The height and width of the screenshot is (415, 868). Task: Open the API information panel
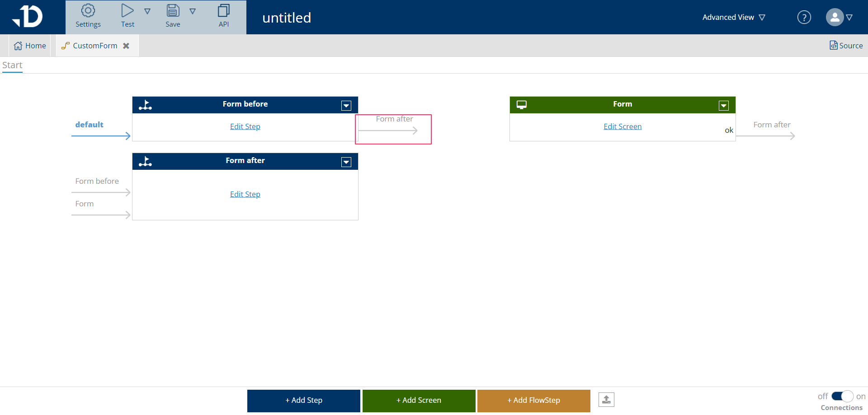point(224,17)
